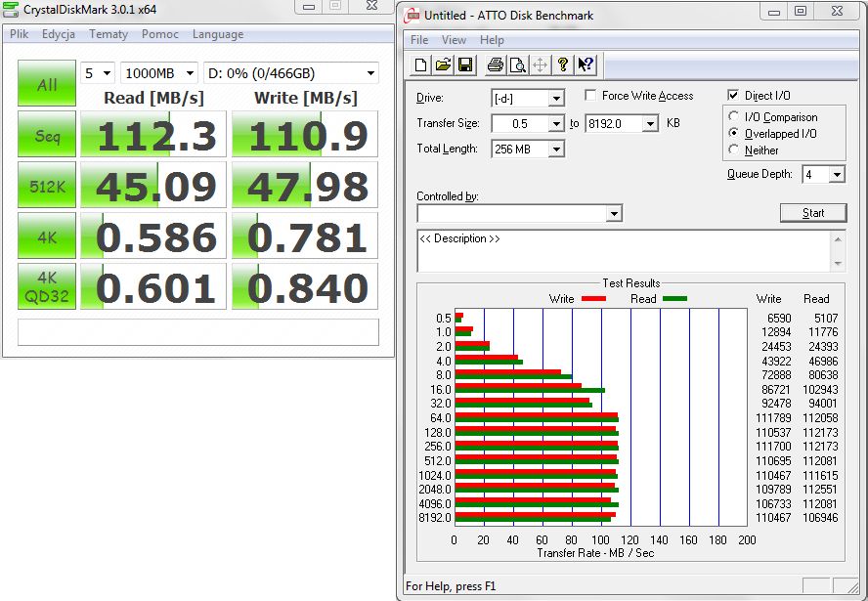Click inside the Description text box
Image resolution: width=868 pixels, height=601 pixels.
(624, 251)
